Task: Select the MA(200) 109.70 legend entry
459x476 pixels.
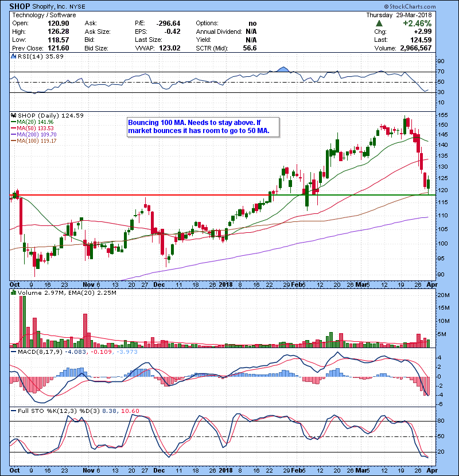Action: pyautogui.click(x=34, y=134)
